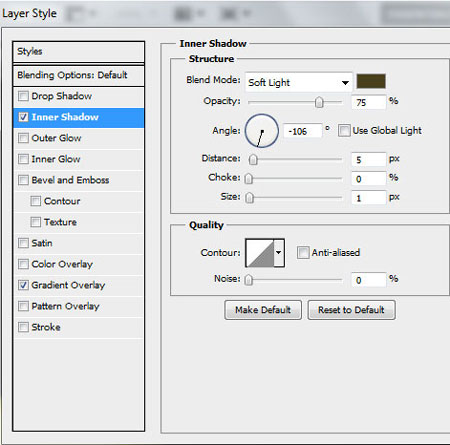The image size is (450, 445).
Task: Select the Styles panel entry
Action: [x=79, y=52]
